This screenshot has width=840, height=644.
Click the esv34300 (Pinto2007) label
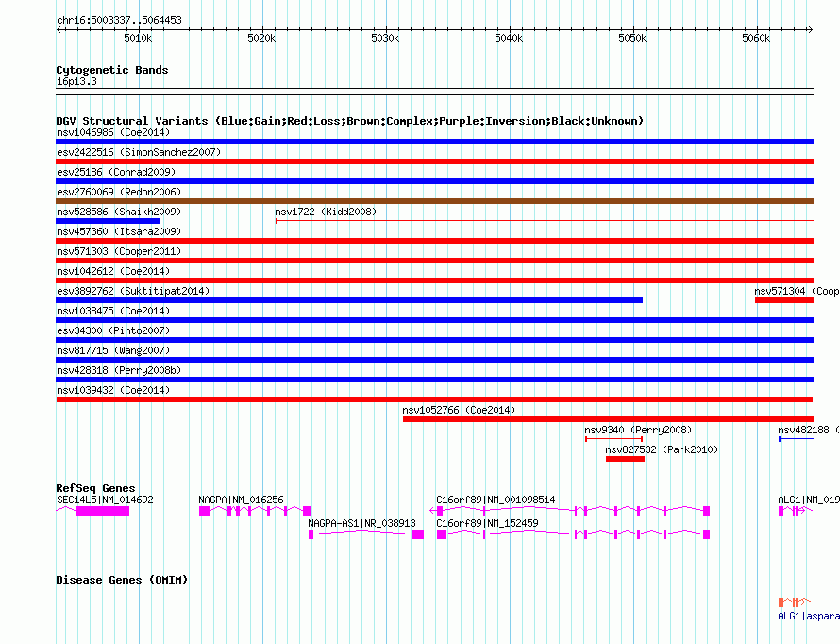coord(113,330)
